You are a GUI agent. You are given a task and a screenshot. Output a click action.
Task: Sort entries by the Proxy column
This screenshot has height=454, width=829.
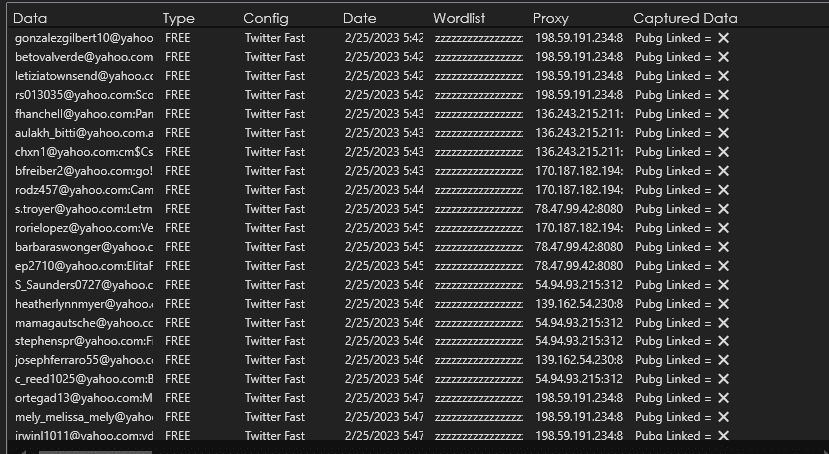point(551,18)
